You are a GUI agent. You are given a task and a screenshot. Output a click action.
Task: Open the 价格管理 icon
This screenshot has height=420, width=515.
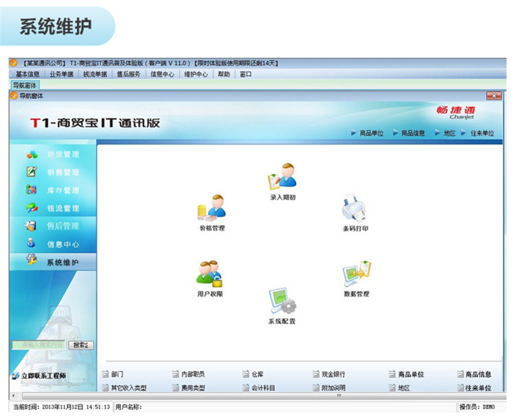pos(211,208)
